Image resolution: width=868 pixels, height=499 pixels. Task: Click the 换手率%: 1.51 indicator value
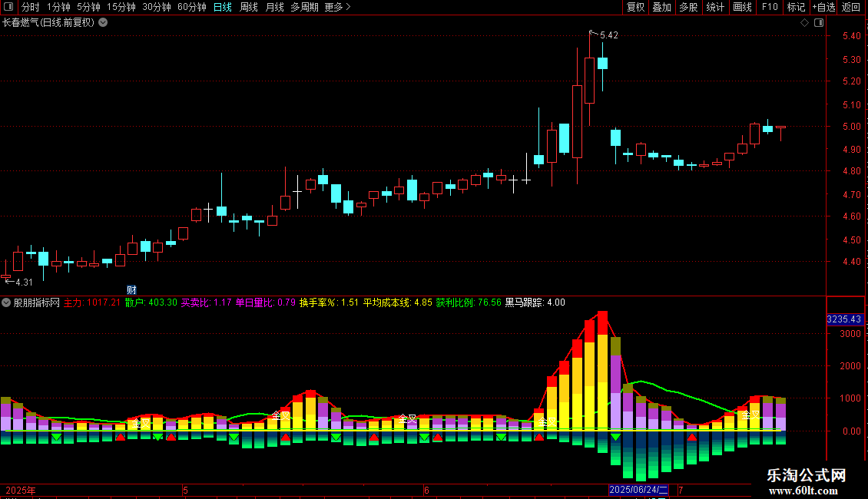point(329,302)
